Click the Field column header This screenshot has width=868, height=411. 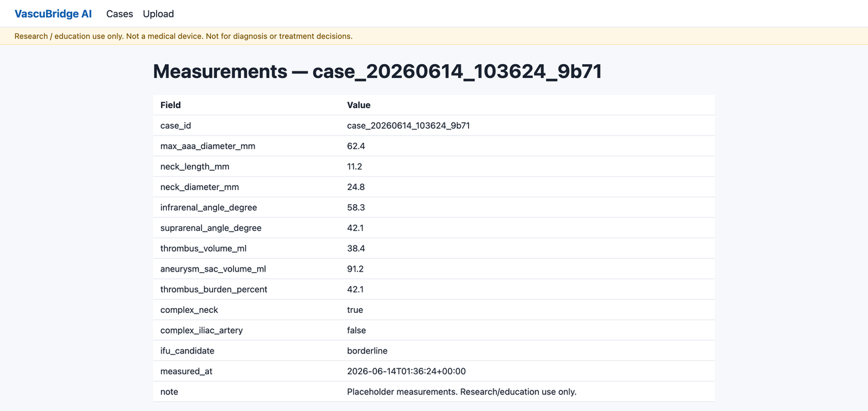point(170,105)
